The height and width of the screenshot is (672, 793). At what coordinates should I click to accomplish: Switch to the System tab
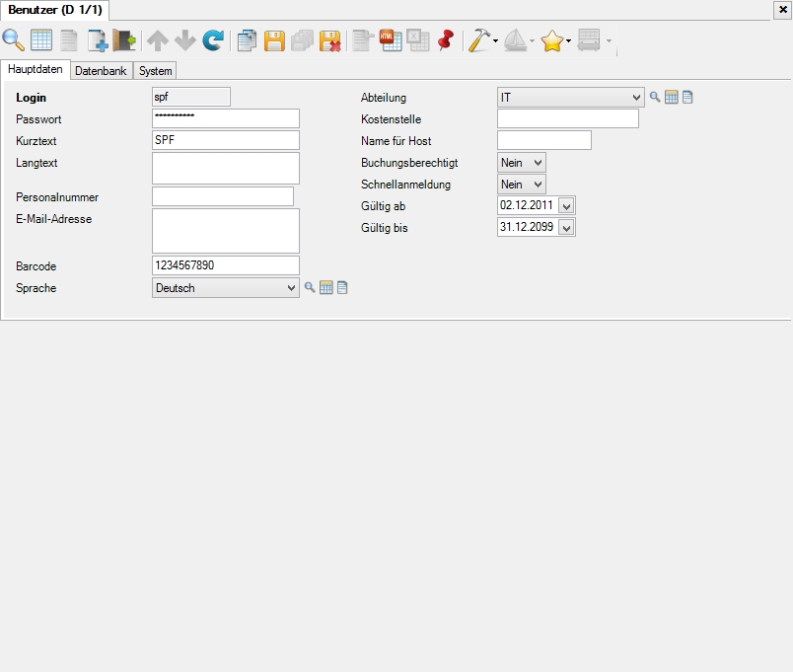(x=155, y=71)
